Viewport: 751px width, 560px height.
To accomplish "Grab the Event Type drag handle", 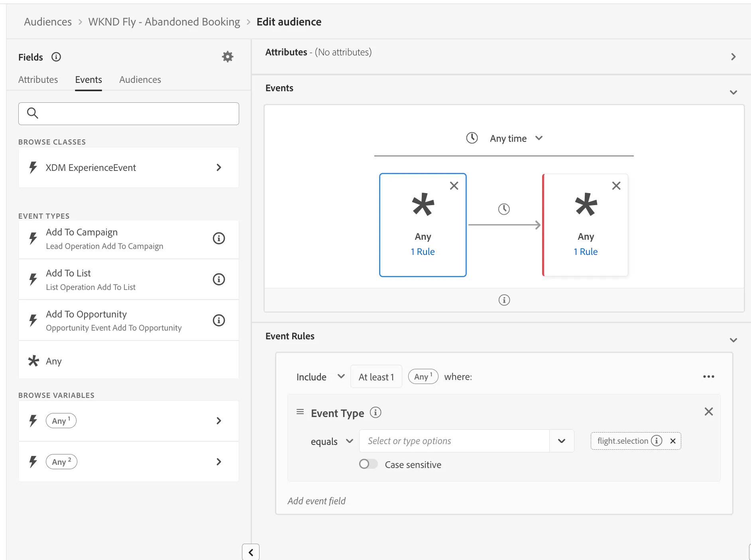I will 300,412.
